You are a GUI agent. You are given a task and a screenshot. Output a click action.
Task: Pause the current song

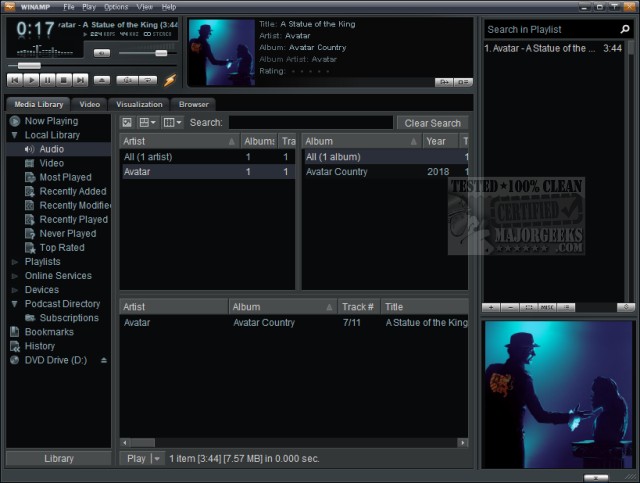(x=47, y=80)
